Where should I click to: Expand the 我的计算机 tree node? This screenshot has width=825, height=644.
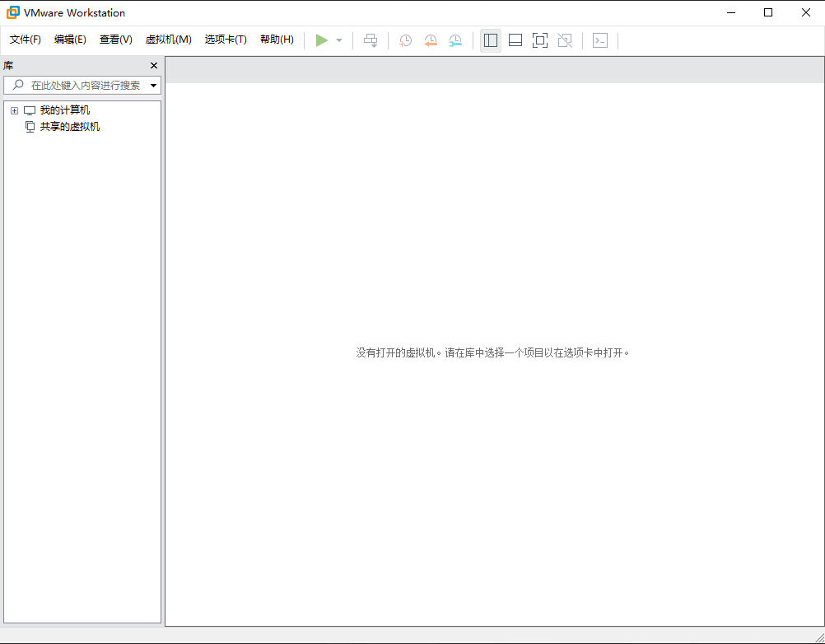coord(14,111)
